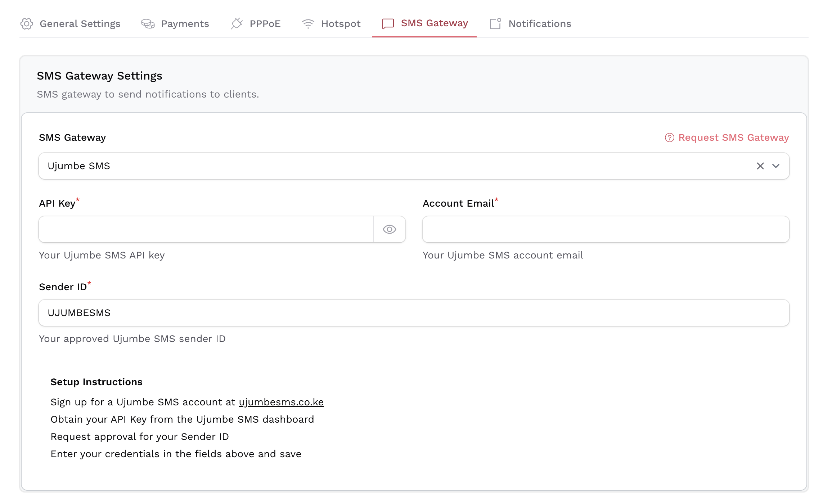The image size is (823, 504).
Task: Select the UJUMBESMS Sender ID field
Action: pyautogui.click(x=413, y=313)
